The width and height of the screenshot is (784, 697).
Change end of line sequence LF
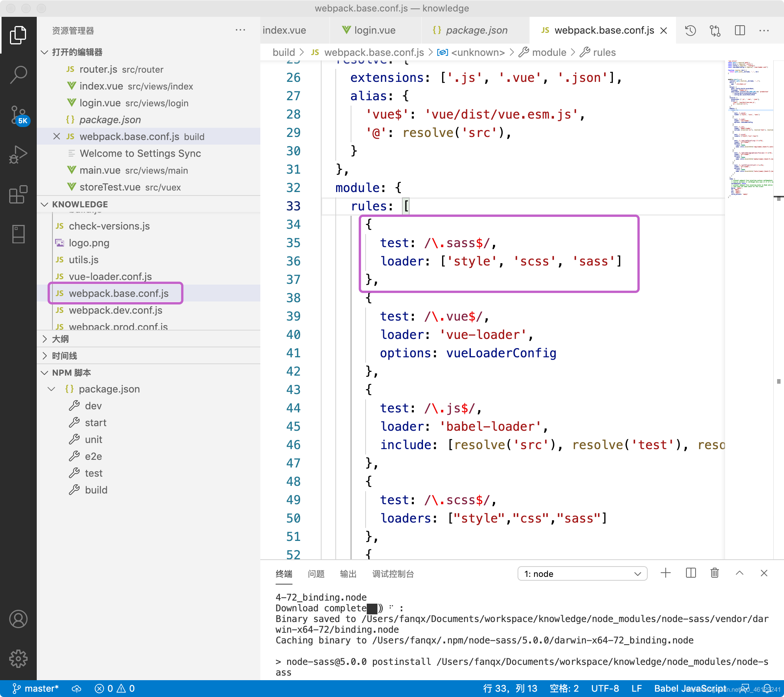coord(637,689)
